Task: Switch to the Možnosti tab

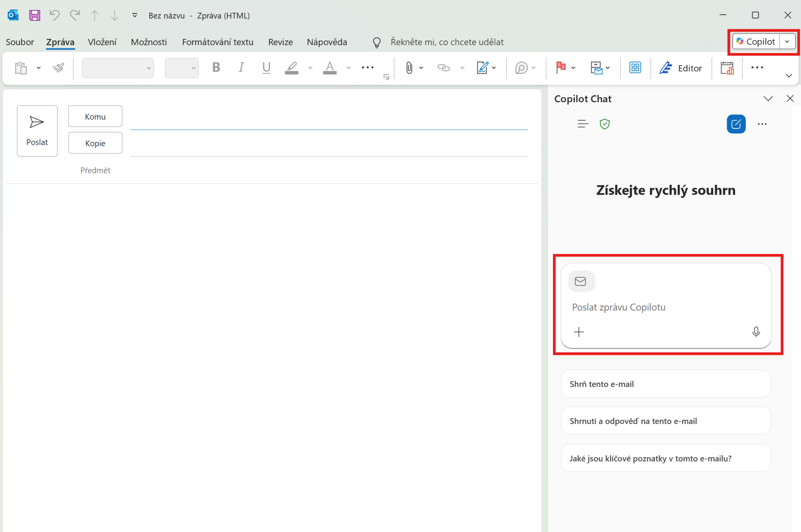Action: [x=149, y=42]
